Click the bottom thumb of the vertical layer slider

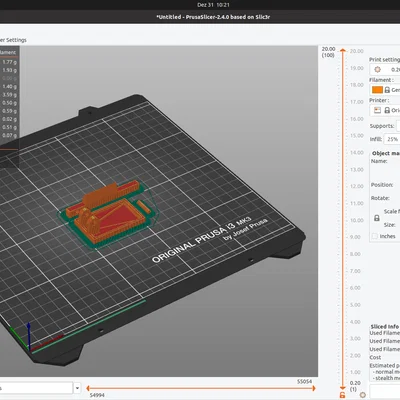(343, 388)
